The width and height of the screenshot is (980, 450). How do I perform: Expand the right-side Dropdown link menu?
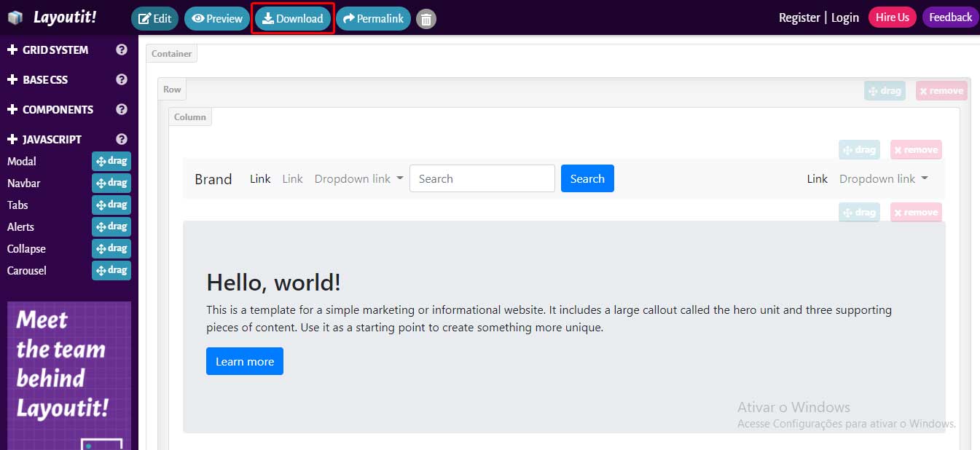[883, 178]
